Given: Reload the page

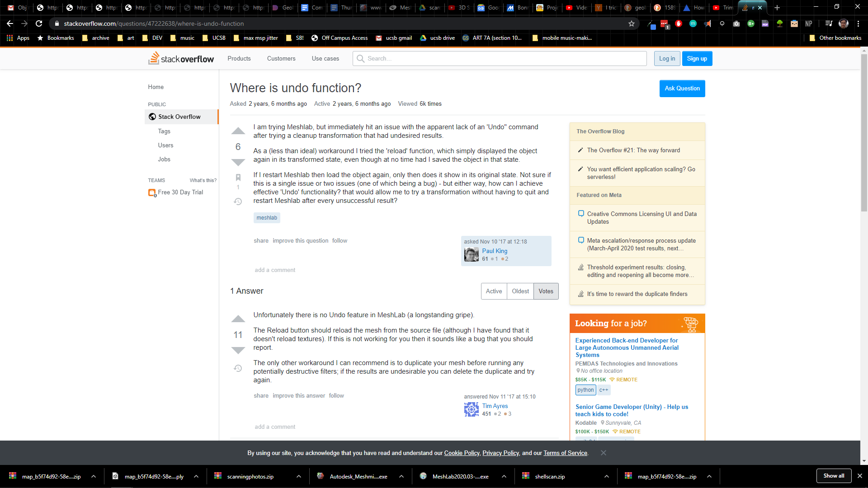Looking at the screenshot, I should 38,23.
